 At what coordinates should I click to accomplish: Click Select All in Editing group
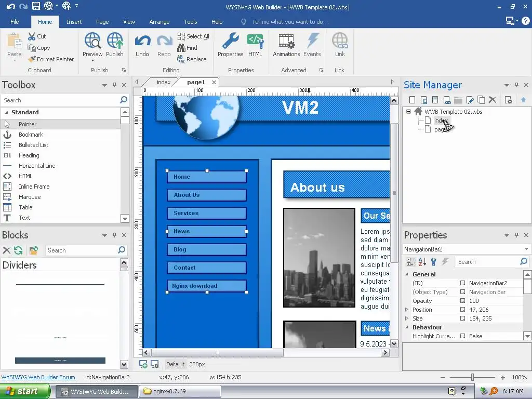(x=193, y=36)
